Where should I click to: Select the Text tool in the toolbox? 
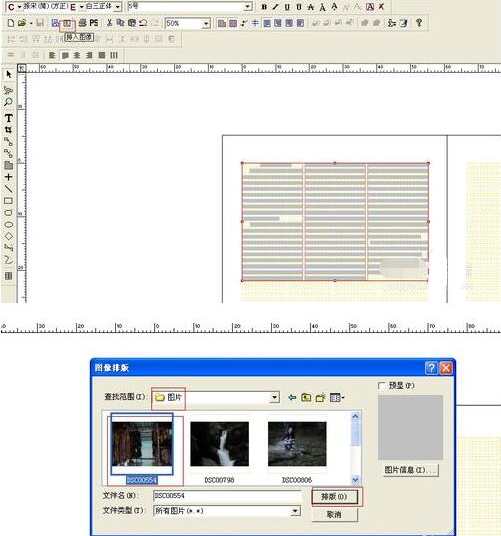[x=9, y=118]
